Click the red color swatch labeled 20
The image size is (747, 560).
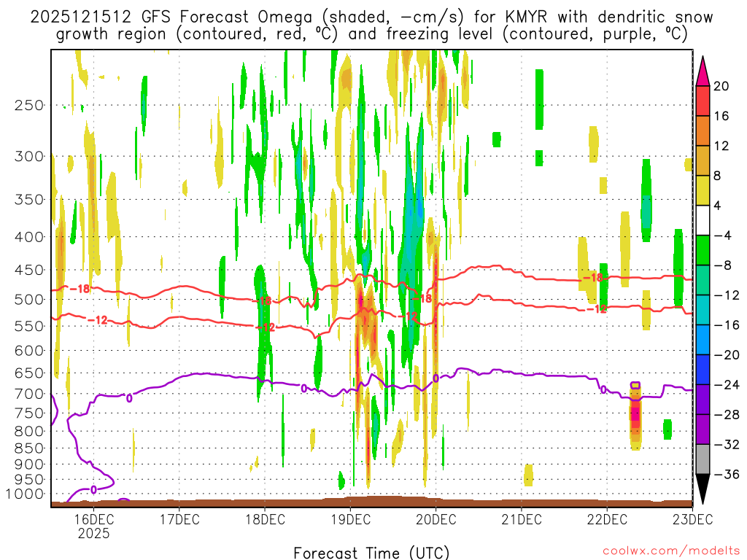pyautogui.click(x=703, y=101)
